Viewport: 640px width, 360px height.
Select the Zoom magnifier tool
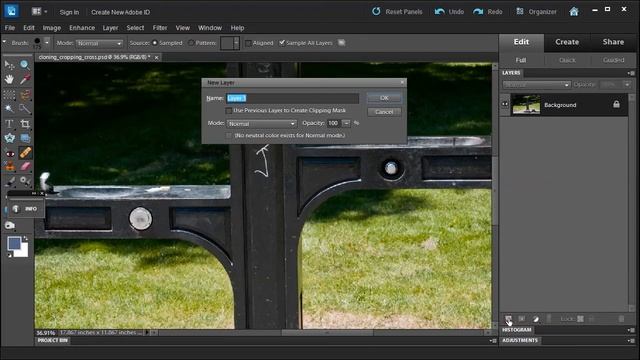[24, 64]
